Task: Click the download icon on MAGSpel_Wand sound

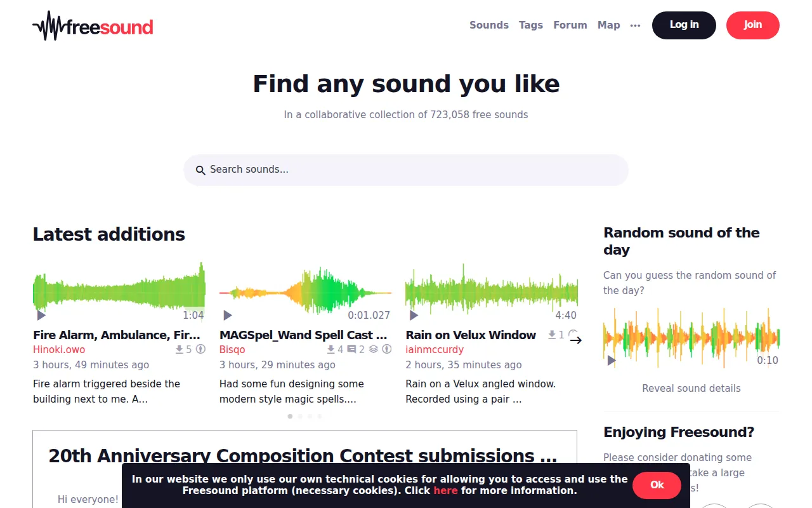Action: pyautogui.click(x=331, y=349)
